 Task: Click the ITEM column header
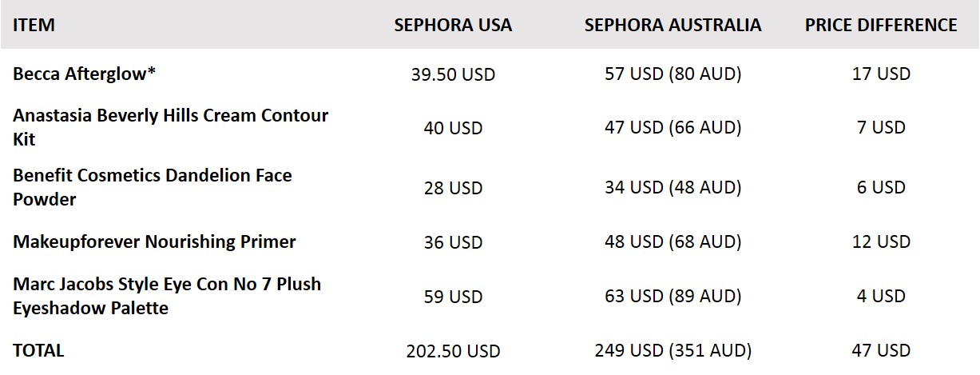[34, 25]
